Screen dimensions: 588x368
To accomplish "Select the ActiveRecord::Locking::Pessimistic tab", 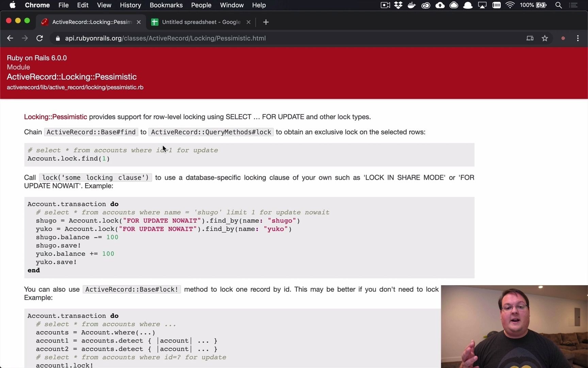I will (91, 22).
